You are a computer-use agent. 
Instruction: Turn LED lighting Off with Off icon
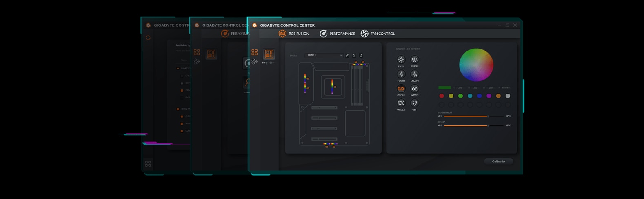click(414, 103)
